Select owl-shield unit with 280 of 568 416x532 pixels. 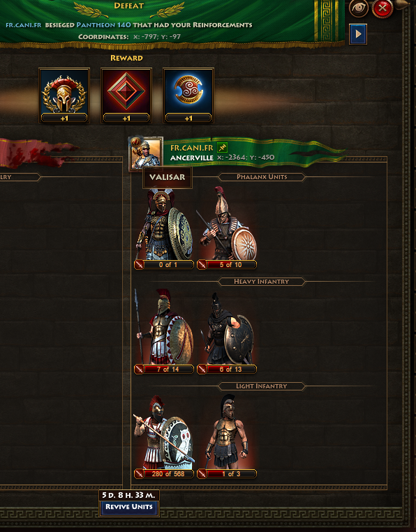(164, 436)
